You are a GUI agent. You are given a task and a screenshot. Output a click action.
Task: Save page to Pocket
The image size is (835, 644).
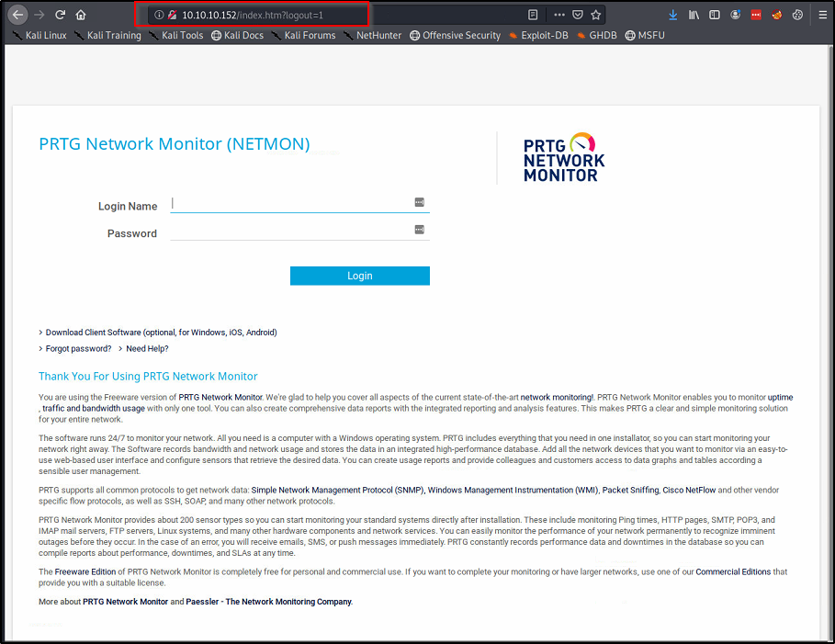[x=578, y=15]
